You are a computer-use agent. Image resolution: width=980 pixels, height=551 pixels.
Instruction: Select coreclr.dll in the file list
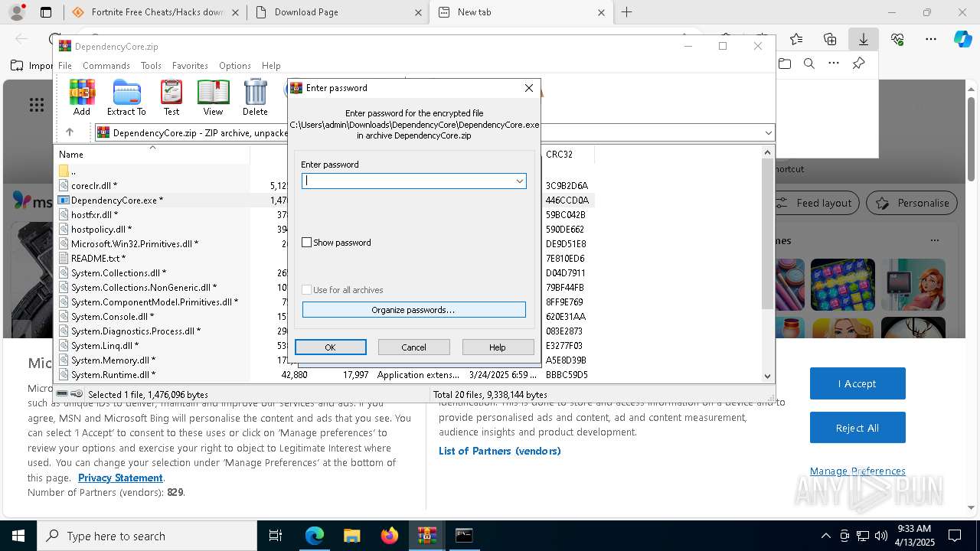94,185
